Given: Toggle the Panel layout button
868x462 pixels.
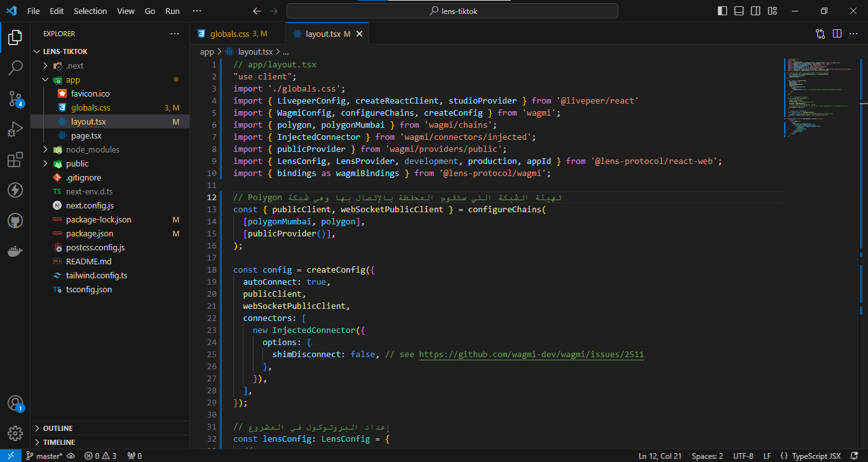Looking at the screenshot, I should point(739,11).
